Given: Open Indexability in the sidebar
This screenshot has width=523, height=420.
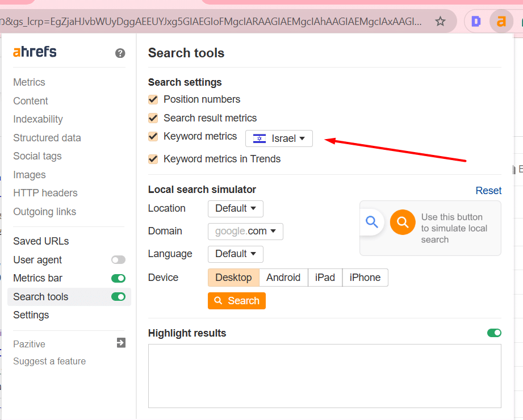Looking at the screenshot, I should coord(37,119).
